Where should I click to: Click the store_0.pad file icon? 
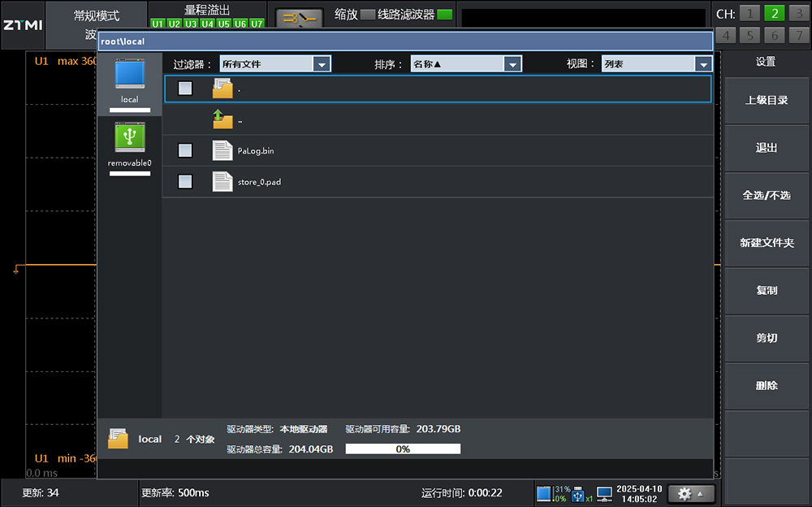[222, 182]
